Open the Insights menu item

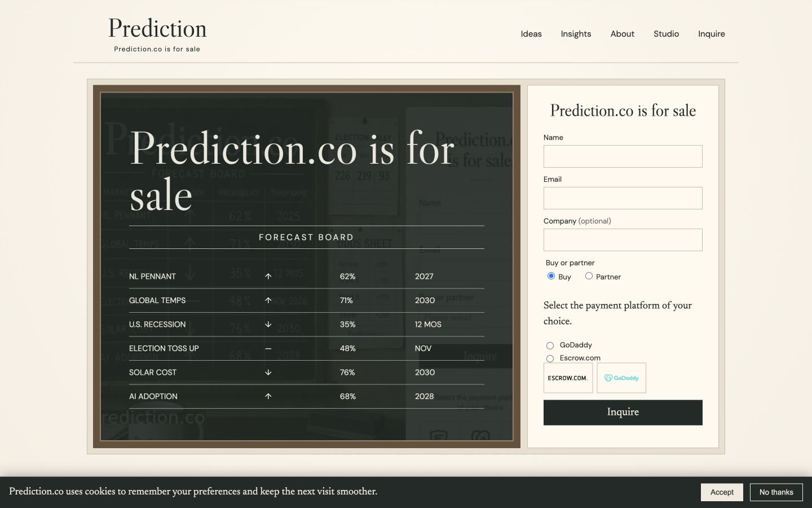pyautogui.click(x=576, y=34)
